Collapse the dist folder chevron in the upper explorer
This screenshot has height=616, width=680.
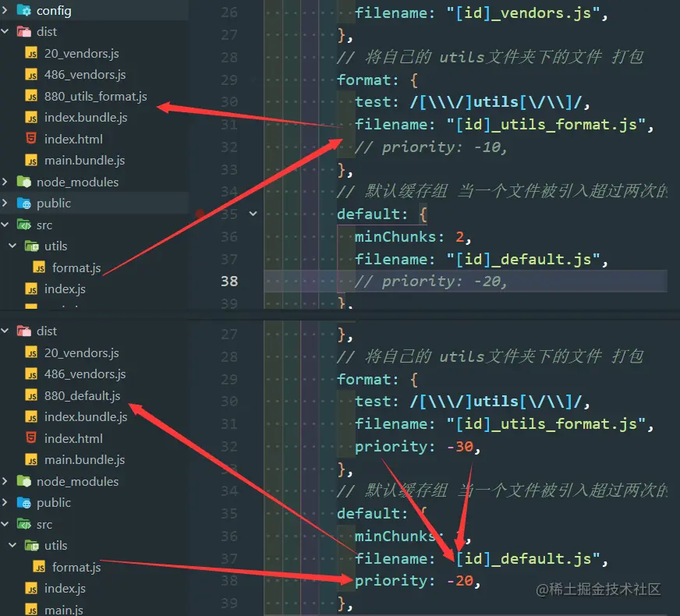coord(5,31)
